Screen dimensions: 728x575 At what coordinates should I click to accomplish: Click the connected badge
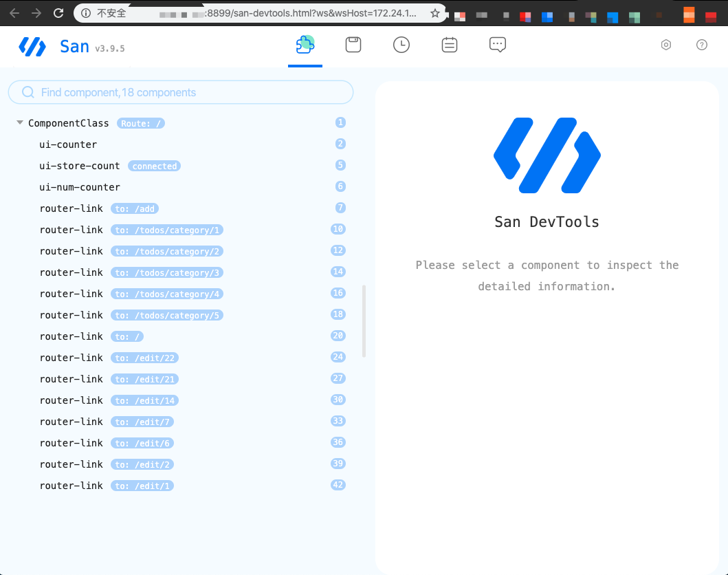tap(154, 166)
